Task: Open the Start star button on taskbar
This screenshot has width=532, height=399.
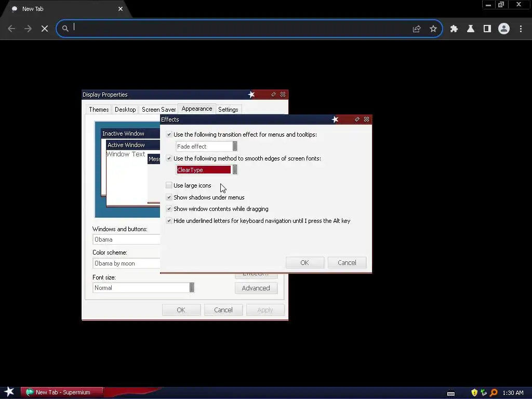Action: click(x=9, y=392)
